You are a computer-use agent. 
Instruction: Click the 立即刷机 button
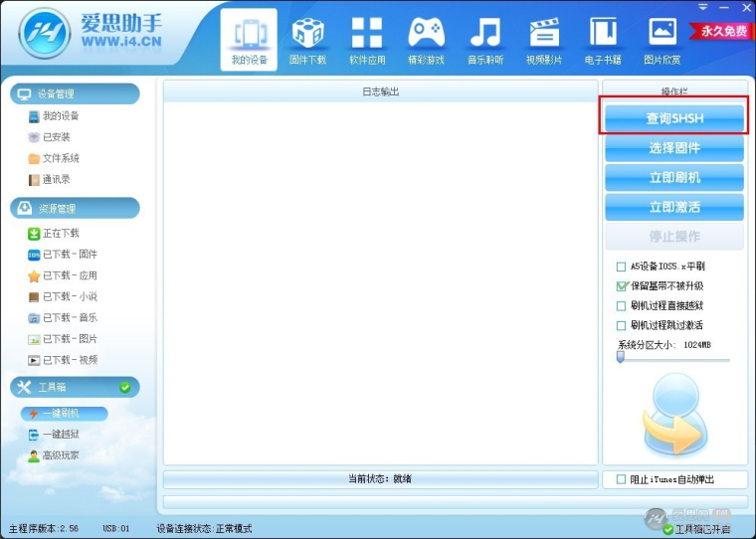674,178
